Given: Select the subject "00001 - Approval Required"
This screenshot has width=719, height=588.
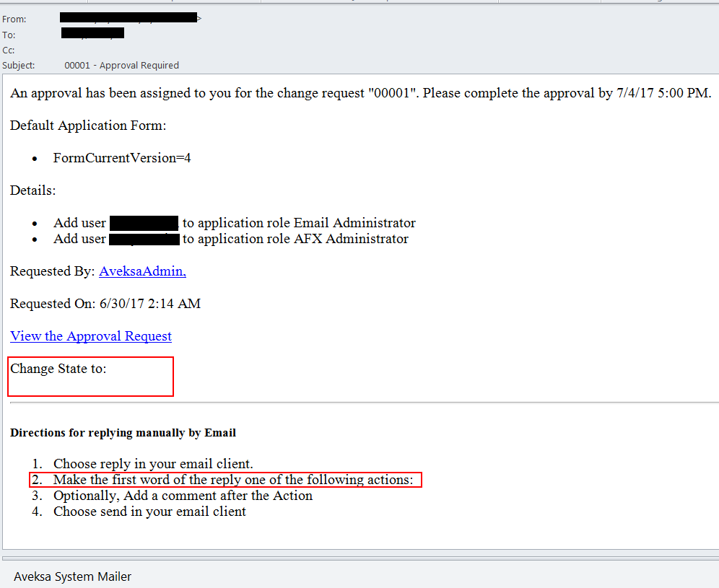Looking at the screenshot, I should pos(121,65).
